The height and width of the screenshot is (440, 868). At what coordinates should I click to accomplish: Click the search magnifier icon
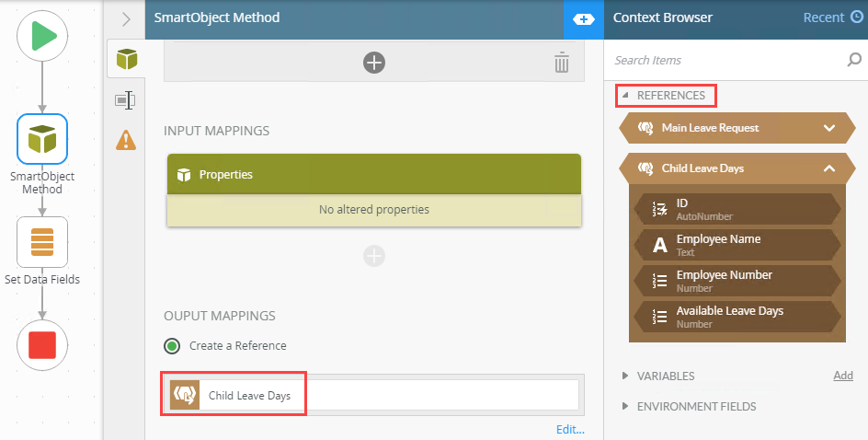(x=854, y=60)
